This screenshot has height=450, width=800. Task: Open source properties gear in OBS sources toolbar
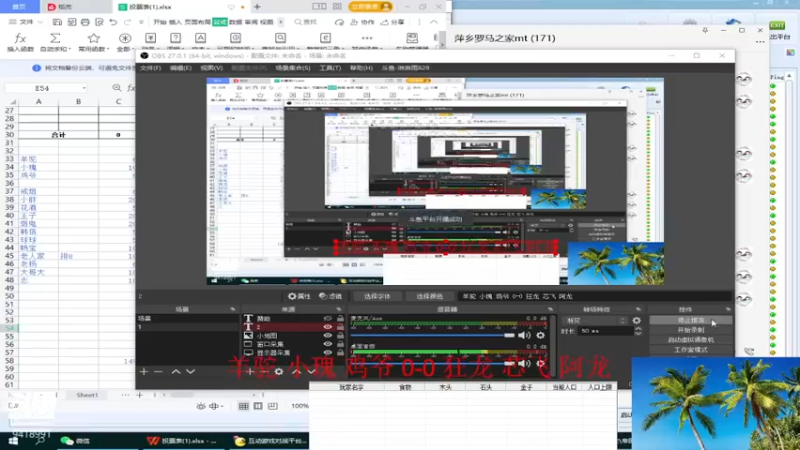point(279,371)
